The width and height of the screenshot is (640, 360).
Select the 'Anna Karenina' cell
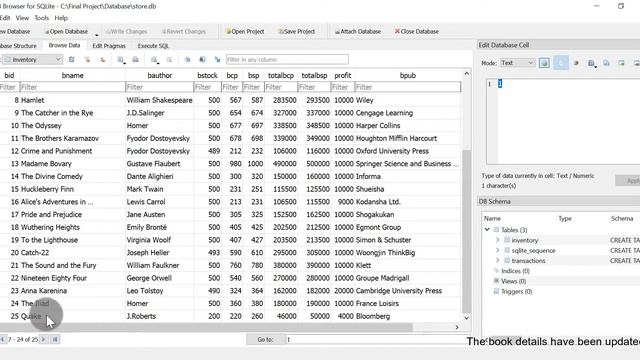point(72,291)
